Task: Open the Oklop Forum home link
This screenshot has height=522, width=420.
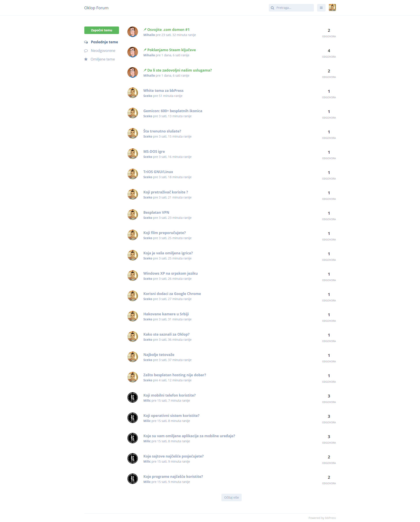Action: coord(96,8)
